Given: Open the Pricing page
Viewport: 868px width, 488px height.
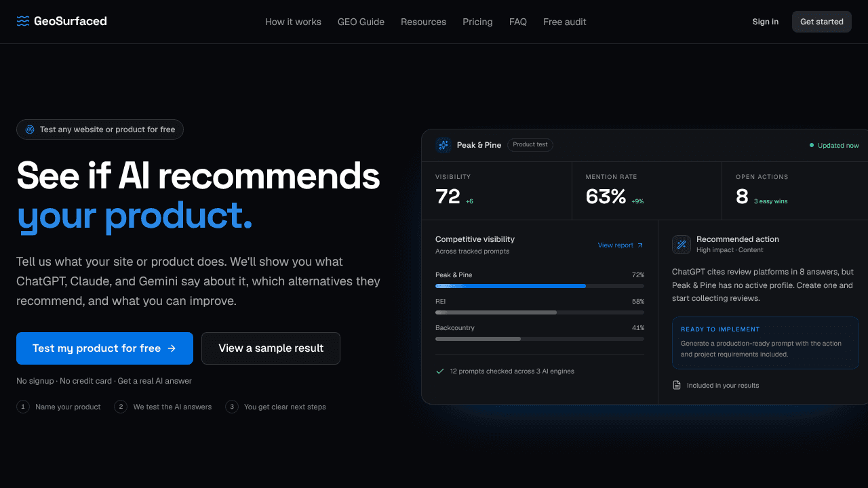Looking at the screenshot, I should point(477,22).
